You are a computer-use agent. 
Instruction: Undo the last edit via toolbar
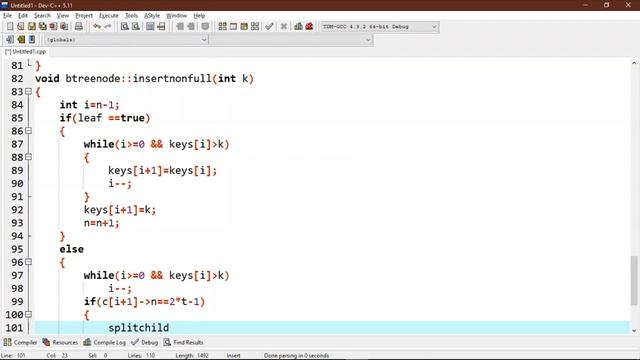(x=97, y=27)
